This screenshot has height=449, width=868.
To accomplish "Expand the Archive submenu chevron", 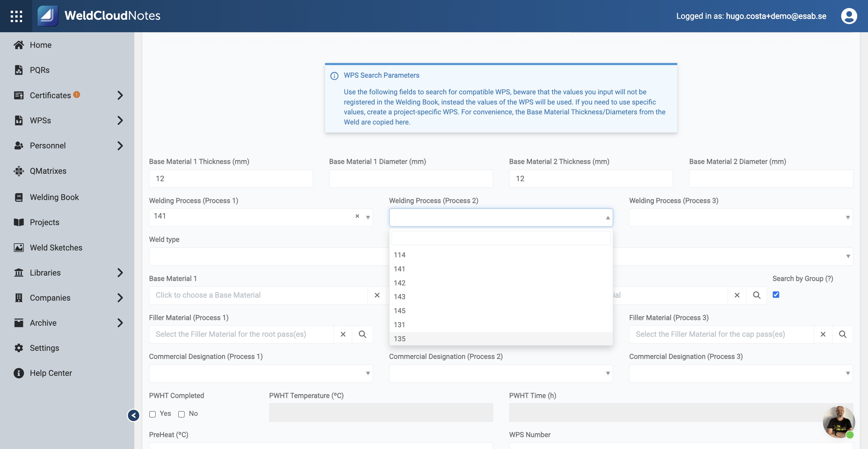I will [120, 323].
